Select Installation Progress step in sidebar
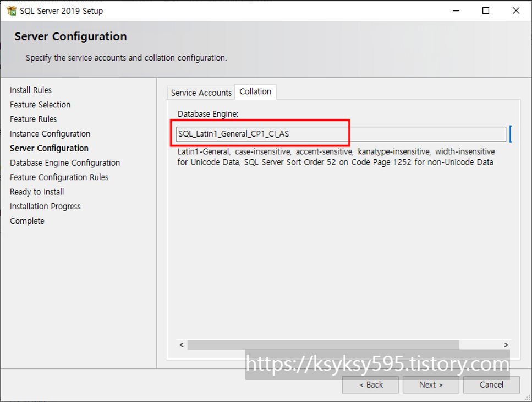Image resolution: width=532 pixels, height=402 pixels. point(45,207)
